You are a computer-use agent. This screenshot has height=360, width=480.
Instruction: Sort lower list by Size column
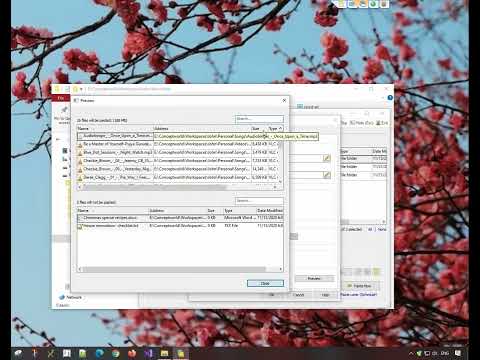click(x=215, y=211)
